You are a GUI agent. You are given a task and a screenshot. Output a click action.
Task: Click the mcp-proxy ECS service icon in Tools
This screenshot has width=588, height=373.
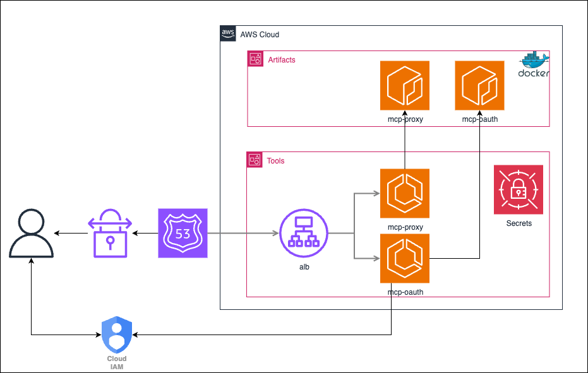tap(405, 193)
